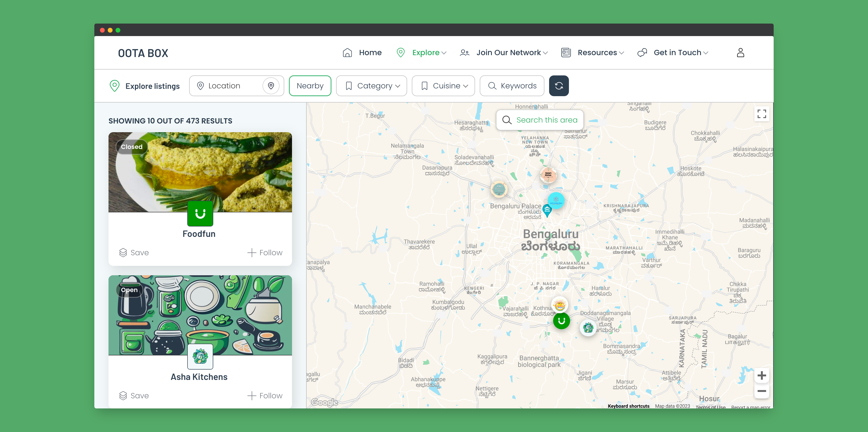Zoom in on the map
Screen dimensions: 868x432
pyautogui.click(x=762, y=375)
